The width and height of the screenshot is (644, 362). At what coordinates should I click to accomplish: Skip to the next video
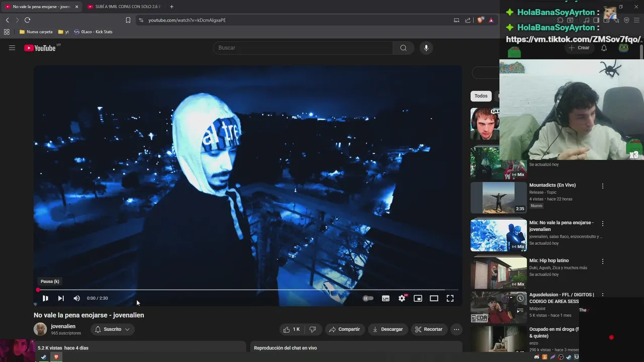[61, 298]
